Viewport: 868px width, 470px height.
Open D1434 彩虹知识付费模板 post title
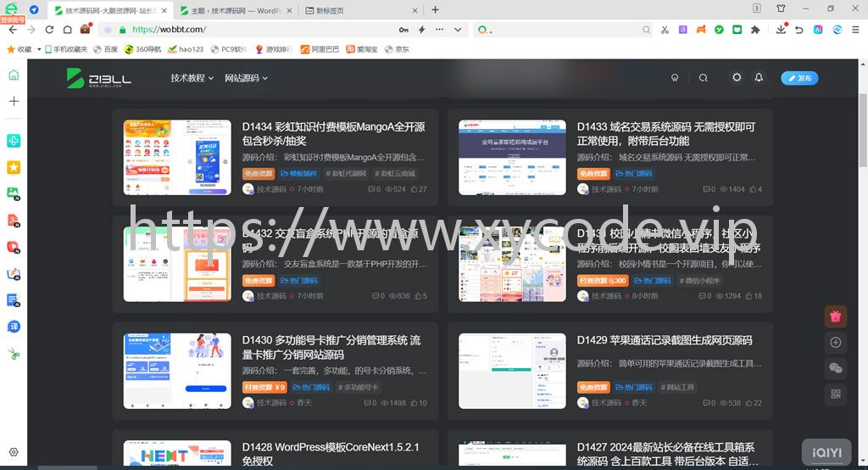(333, 133)
